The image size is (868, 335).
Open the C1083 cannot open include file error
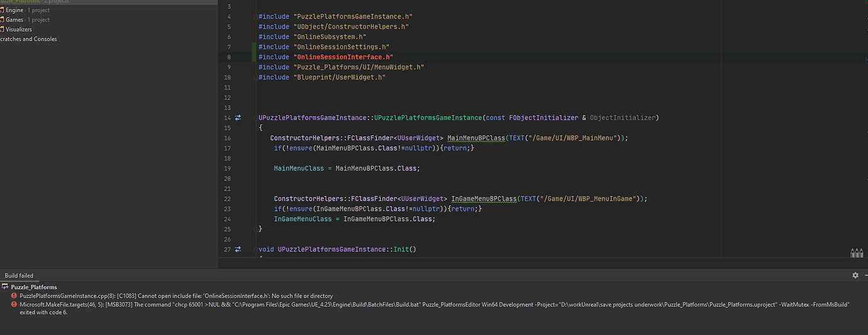tap(176, 296)
